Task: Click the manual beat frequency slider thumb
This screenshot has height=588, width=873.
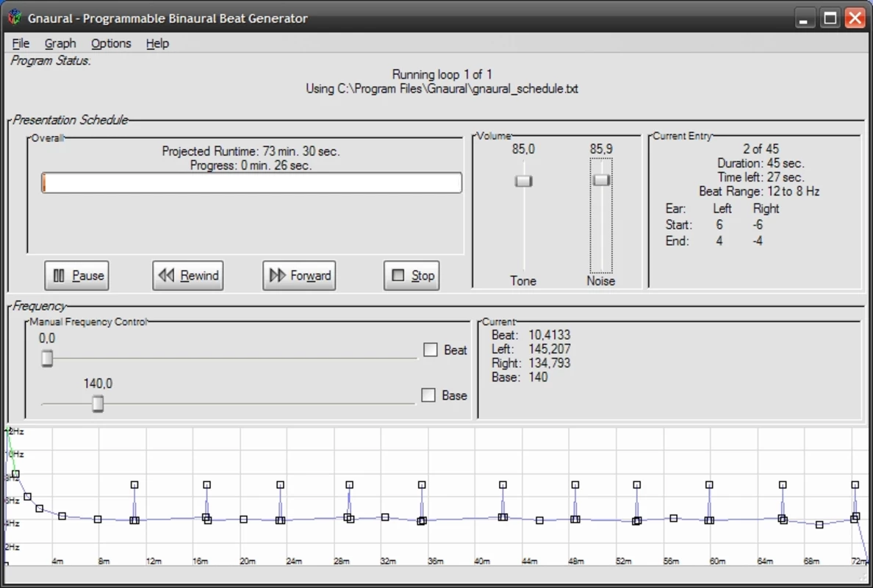Action: pyautogui.click(x=47, y=358)
